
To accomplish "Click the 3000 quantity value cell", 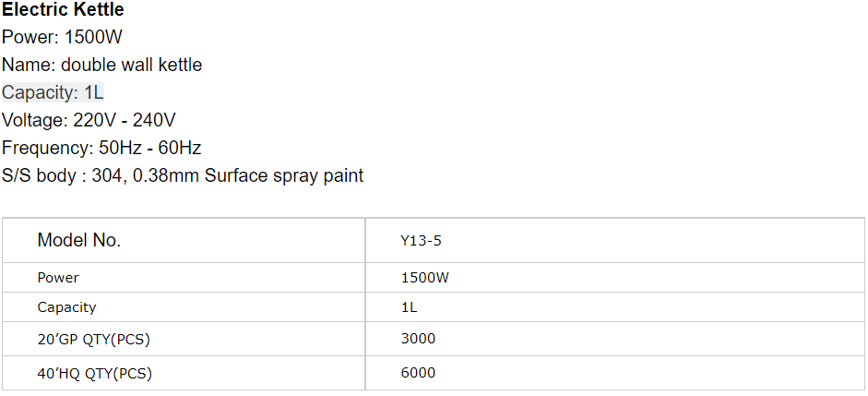I will point(614,339).
